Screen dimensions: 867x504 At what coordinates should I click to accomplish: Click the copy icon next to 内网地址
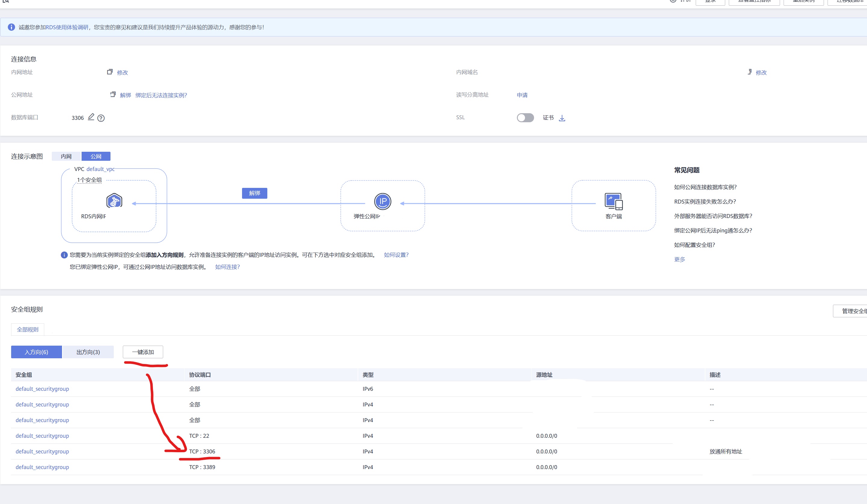click(x=110, y=72)
